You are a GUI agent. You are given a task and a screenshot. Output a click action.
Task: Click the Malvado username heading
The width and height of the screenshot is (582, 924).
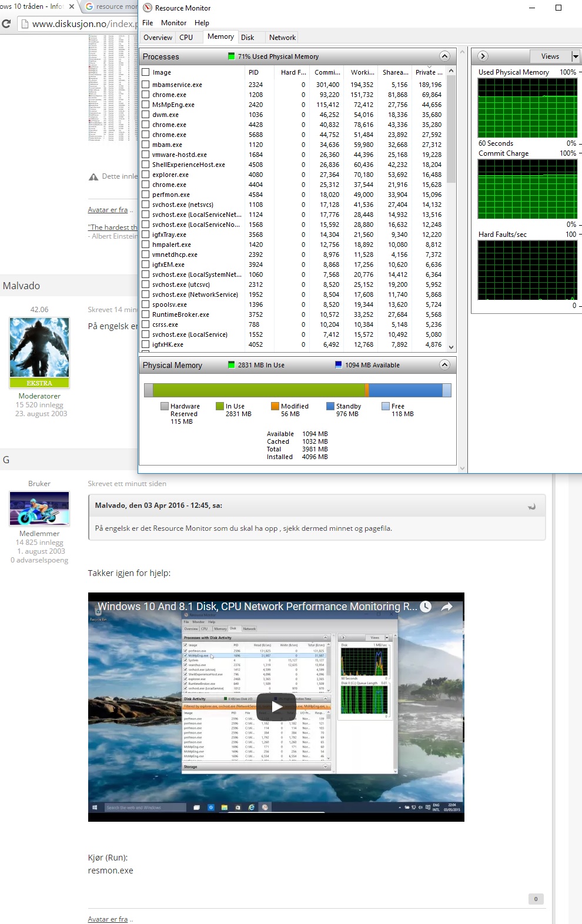pyautogui.click(x=22, y=286)
